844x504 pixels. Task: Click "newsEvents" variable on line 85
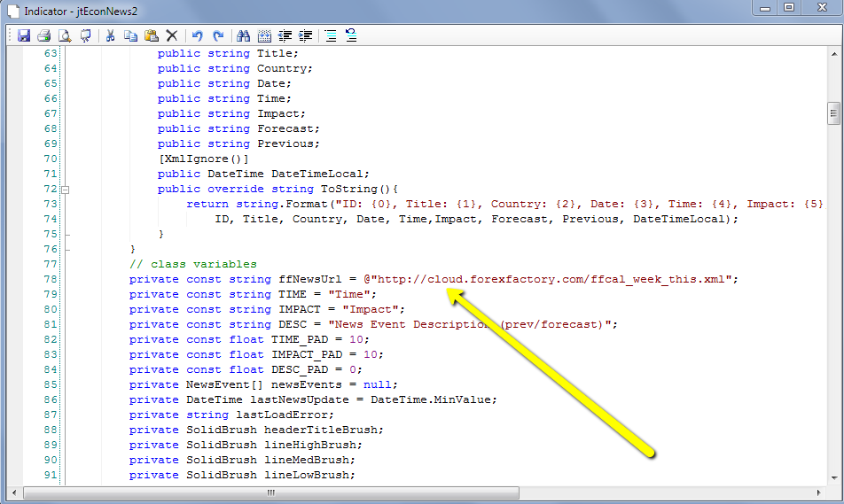[x=306, y=384]
